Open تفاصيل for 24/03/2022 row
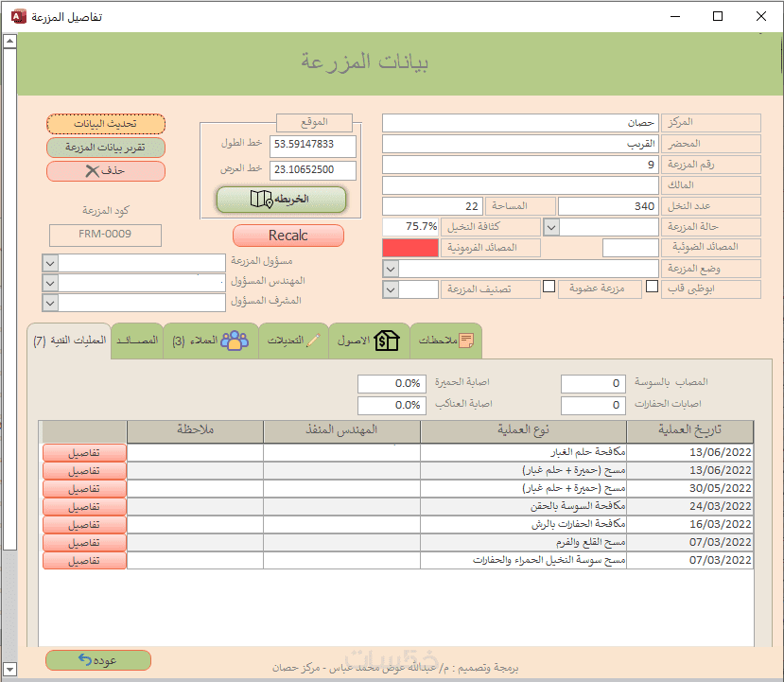 tap(84, 506)
